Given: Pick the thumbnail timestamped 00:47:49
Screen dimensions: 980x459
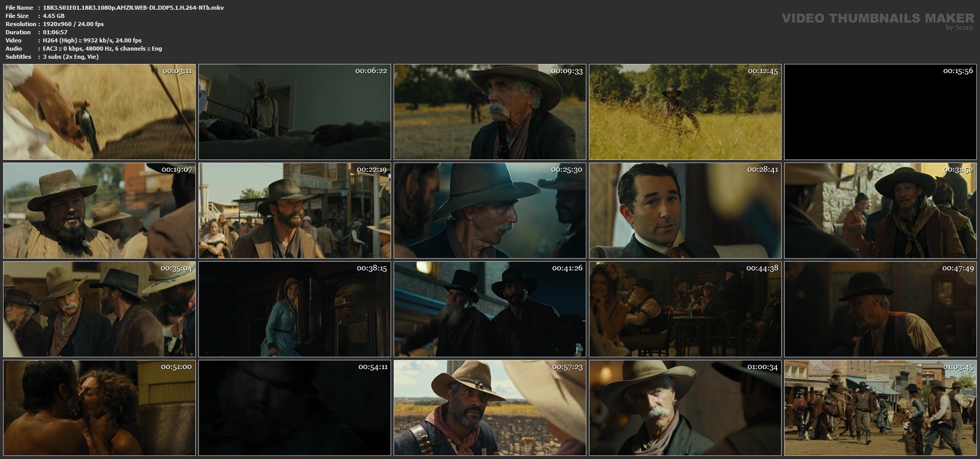Looking at the screenshot, I should 880,309.
